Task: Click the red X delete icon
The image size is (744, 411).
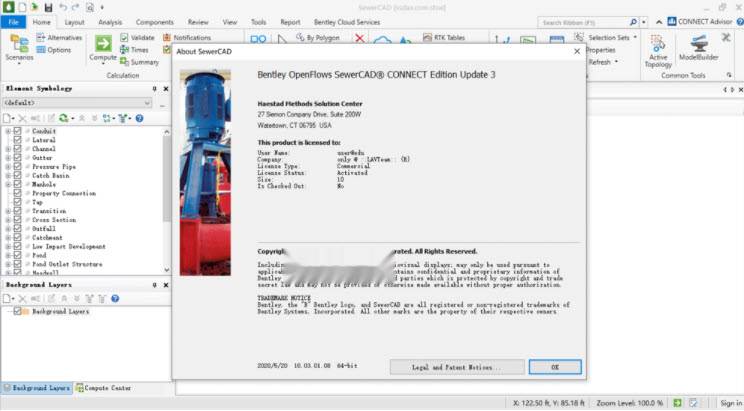Action: tap(360, 38)
